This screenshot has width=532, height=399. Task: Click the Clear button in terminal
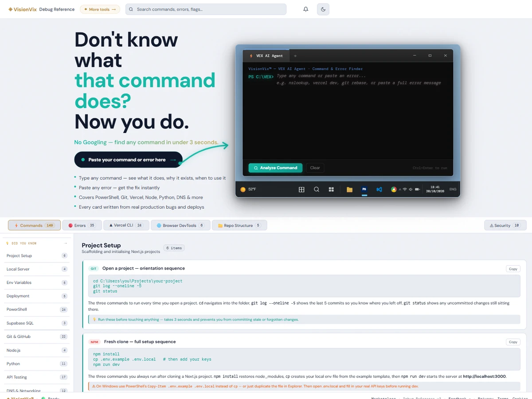click(315, 168)
